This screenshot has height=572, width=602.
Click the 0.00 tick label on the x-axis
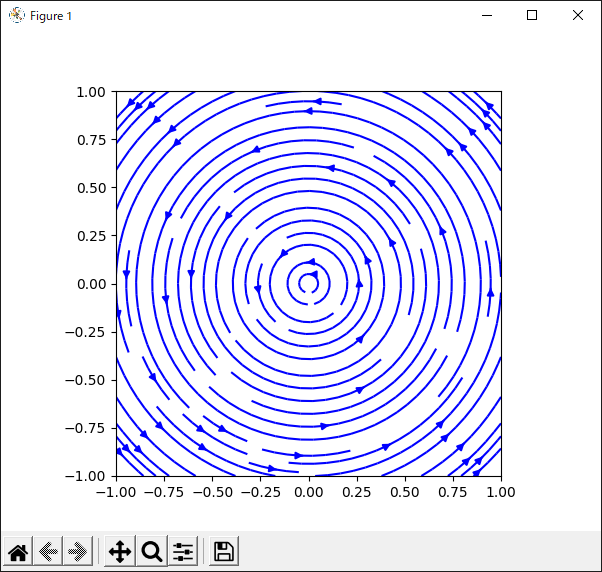(x=309, y=492)
